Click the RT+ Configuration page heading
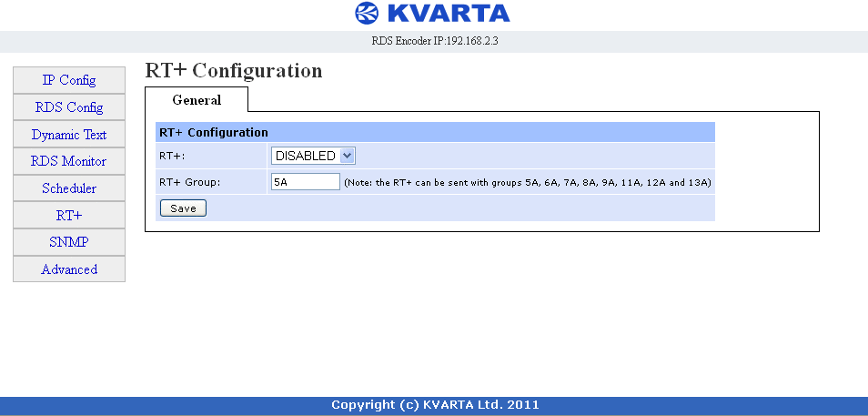This screenshot has height=416, width=868. [x=234, y=71]
